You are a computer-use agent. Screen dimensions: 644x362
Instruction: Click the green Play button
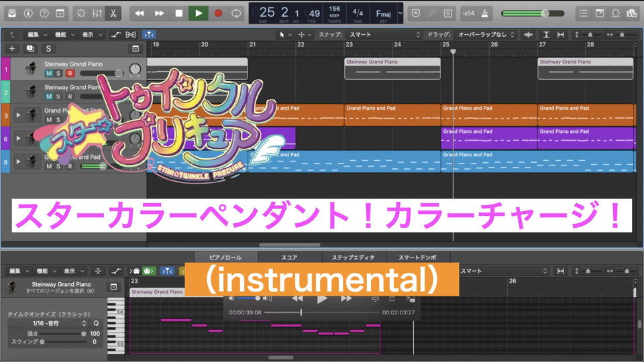point(198,13)
